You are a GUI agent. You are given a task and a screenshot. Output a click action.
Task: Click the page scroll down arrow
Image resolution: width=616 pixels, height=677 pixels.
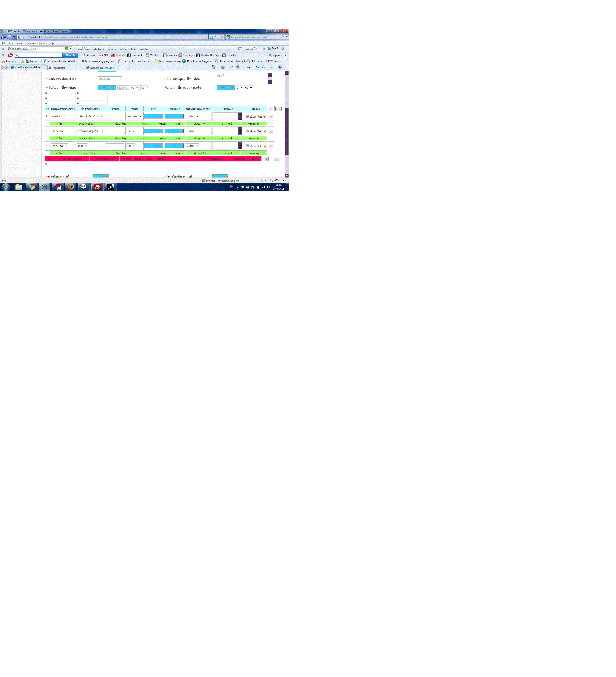287,176
